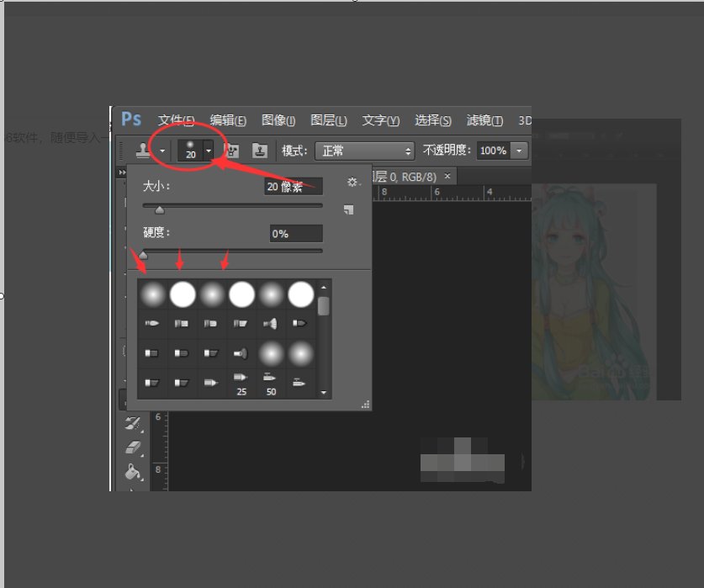The width and height of the screenshot is (704, 588).
Task: Open the 图层 menu
Action: coord(330,120)
